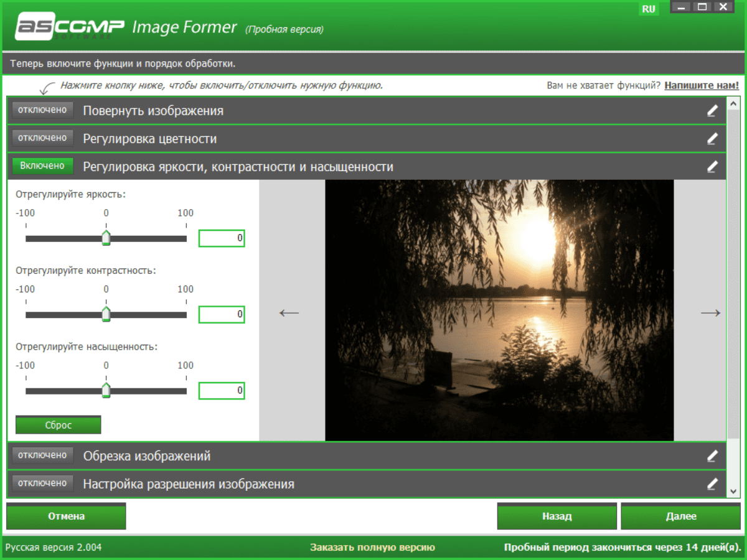Focus the brightness value input field
This screenshot has height=560, width=747.
pyautogui.click(x=222, y=238)
